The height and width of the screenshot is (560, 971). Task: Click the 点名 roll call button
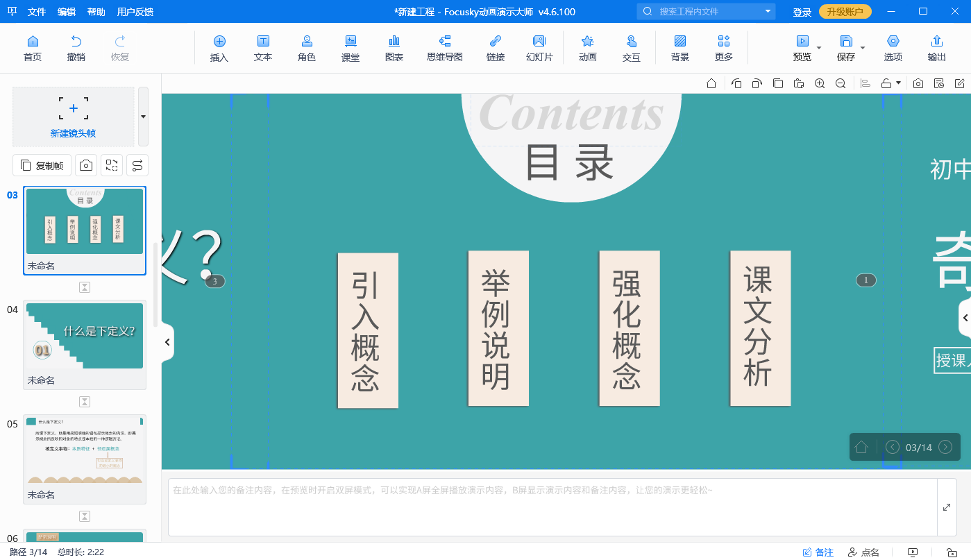864,552
